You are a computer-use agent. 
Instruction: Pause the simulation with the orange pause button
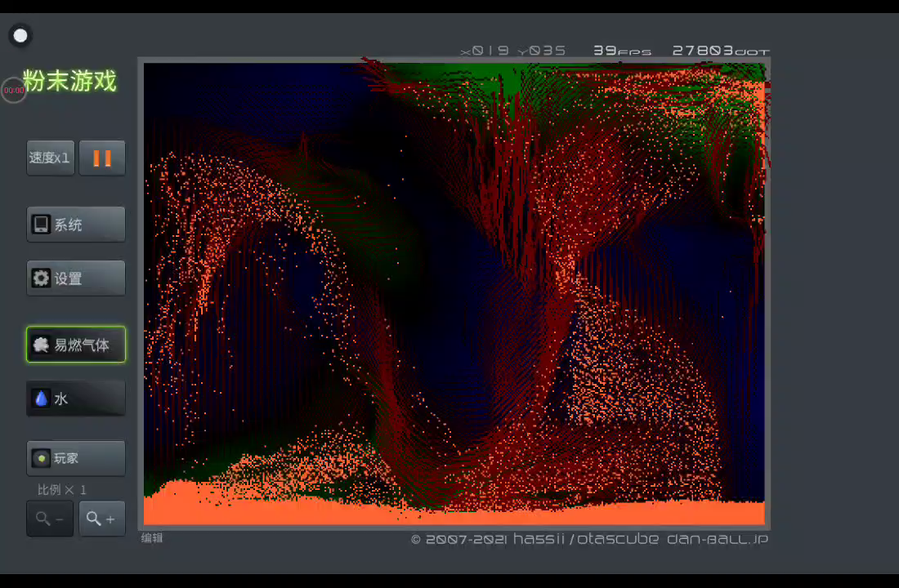[x=102, y=158]
